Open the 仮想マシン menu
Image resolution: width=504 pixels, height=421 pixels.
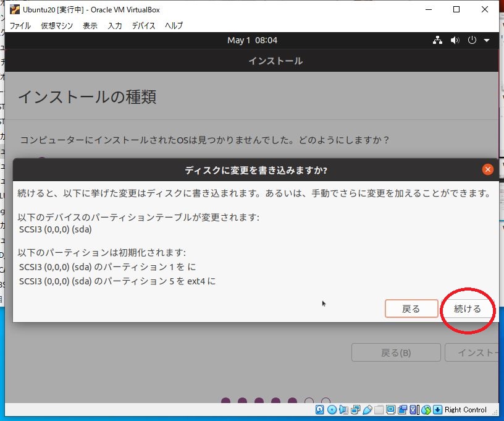[x=57, y=25]
